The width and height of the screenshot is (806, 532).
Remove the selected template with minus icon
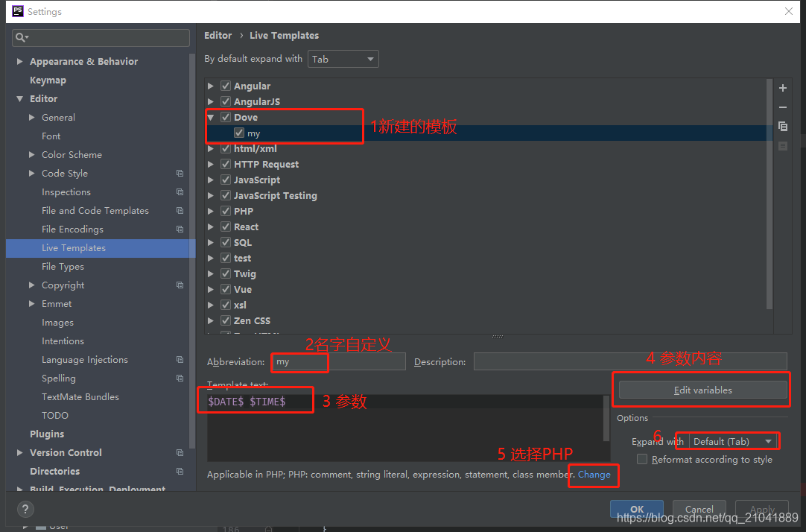[782, 107]
